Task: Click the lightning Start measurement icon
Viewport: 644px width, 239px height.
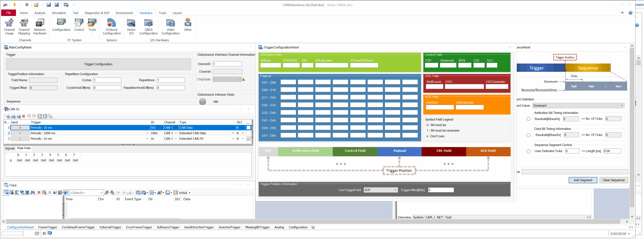Action: [14, 5]
